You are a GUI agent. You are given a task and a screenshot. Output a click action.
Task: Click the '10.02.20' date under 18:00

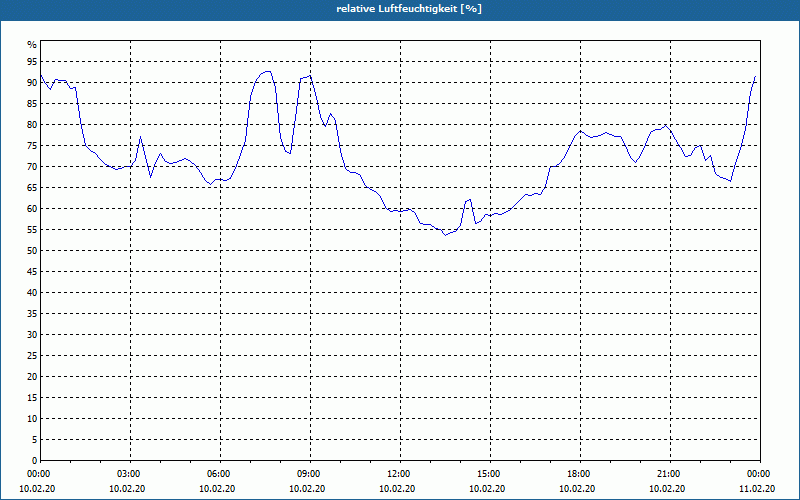coord(578,489)
